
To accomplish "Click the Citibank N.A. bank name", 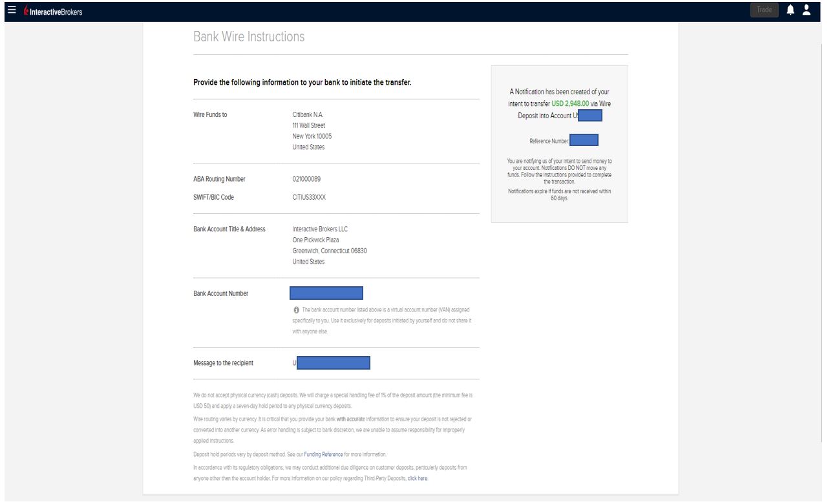I will pos(308,114).
